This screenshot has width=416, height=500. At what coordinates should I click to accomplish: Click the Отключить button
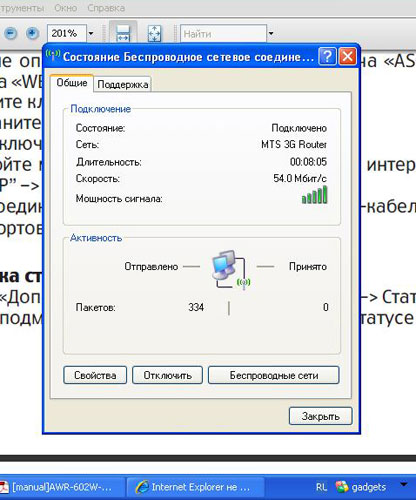167,375
